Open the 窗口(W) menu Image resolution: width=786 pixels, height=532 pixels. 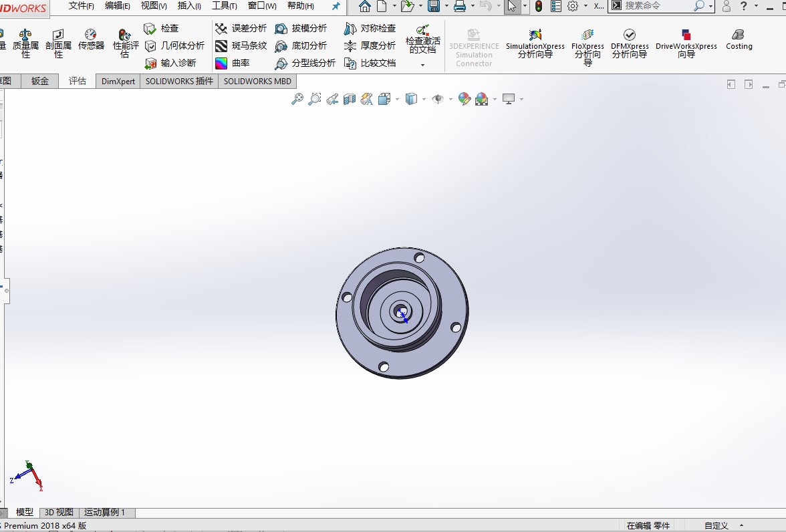[x=262, y=6]
